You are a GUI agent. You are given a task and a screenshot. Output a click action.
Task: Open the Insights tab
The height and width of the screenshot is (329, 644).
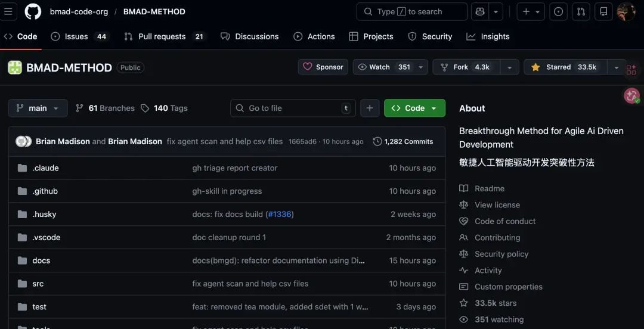click(488, 36)
